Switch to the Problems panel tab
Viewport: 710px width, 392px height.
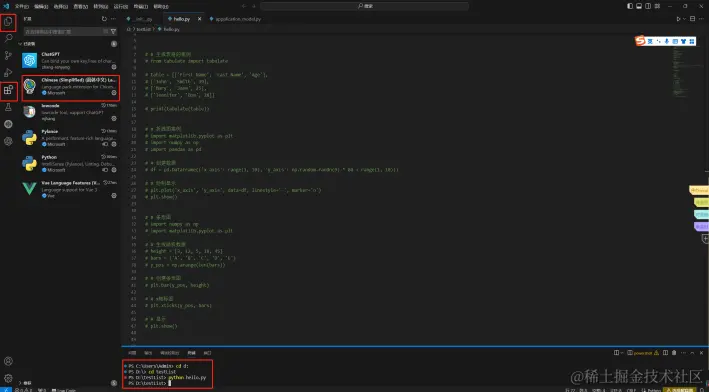pyautogui.click(x=132, y=353)
